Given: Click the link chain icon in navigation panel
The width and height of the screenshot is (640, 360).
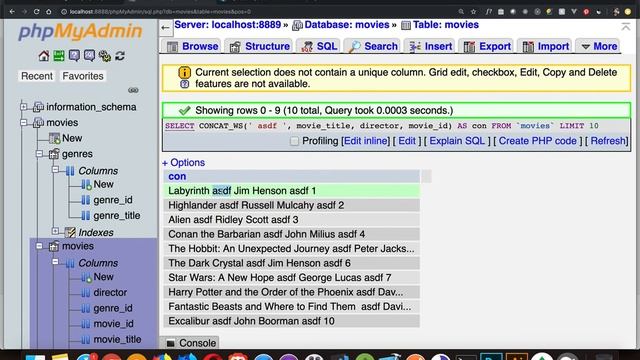Looking at the screenshot, I should (x=133, y=90).
